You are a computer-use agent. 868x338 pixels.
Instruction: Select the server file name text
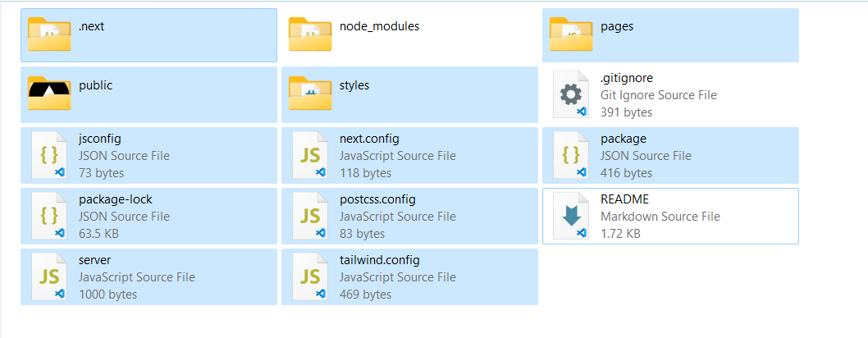(95, 260)
